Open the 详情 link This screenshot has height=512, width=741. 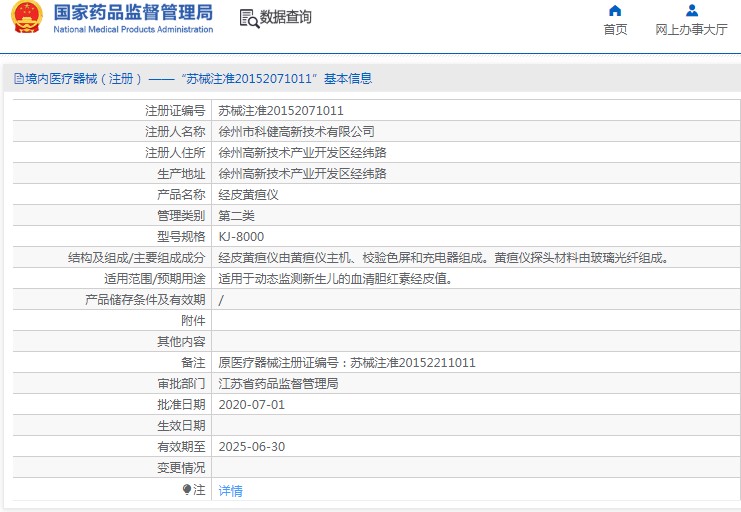(x=231, y=491)
